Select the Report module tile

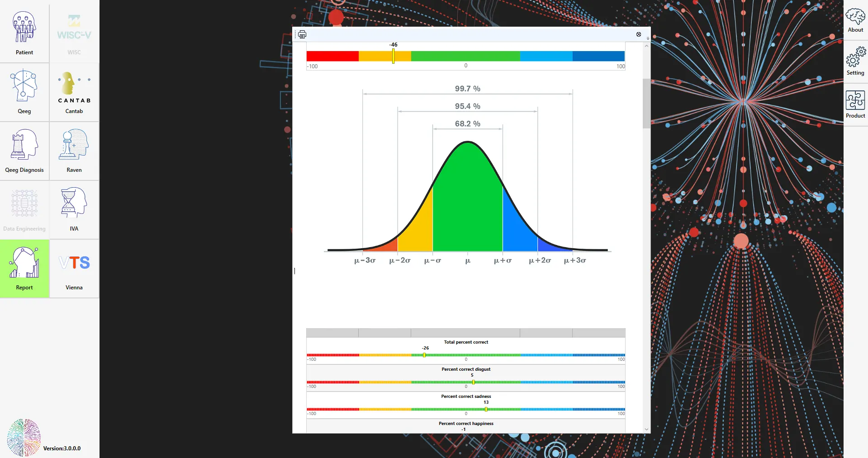[24, 268]
